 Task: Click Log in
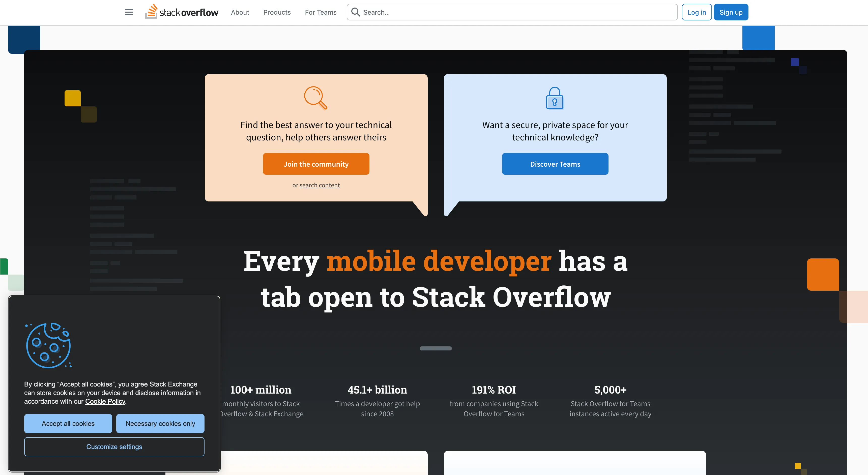coord(697,12)
